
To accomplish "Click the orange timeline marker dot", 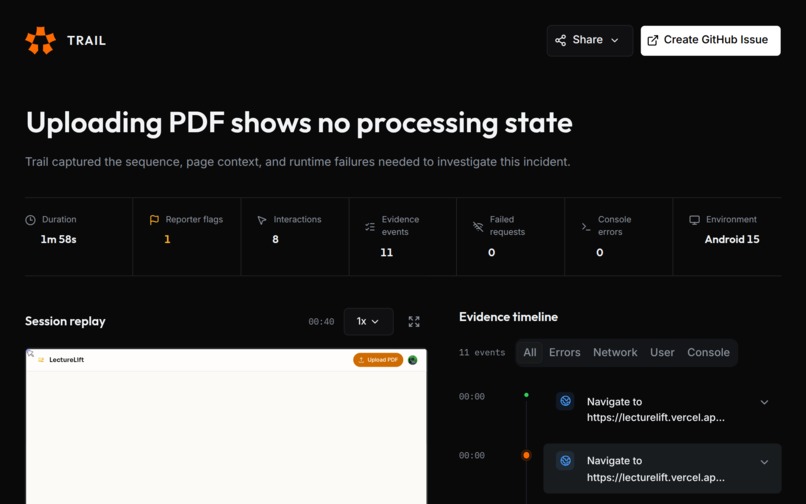I will (x=526, y=455).
